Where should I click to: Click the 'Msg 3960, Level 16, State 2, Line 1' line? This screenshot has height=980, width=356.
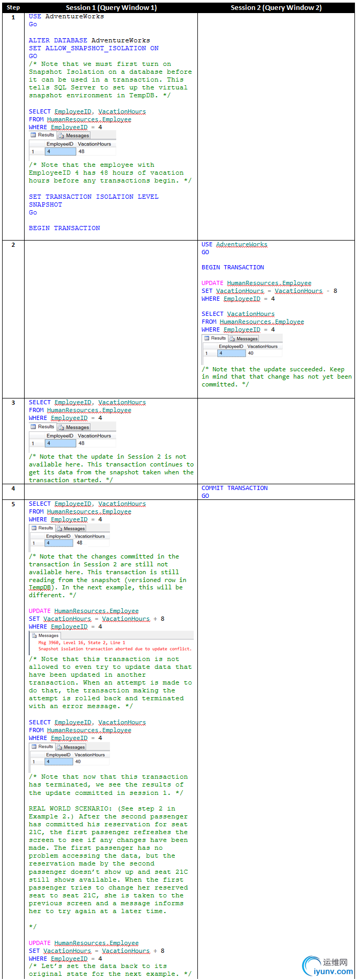pos(82,643)
